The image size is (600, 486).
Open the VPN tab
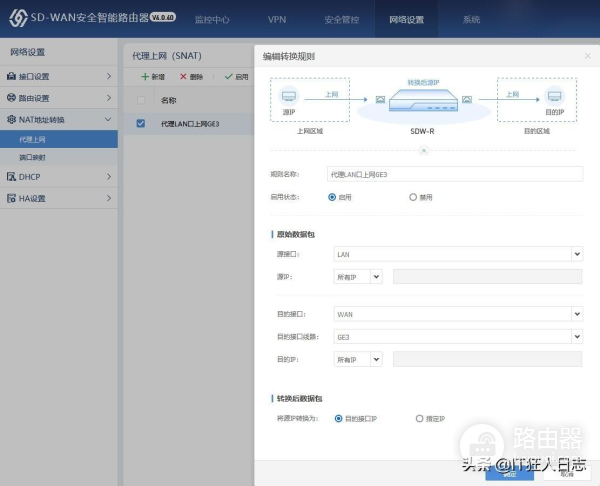coord(277,20)
